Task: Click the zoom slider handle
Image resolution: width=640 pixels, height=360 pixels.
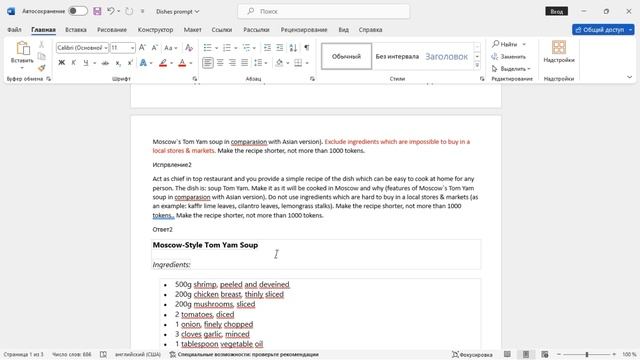Action: [587, 354]
